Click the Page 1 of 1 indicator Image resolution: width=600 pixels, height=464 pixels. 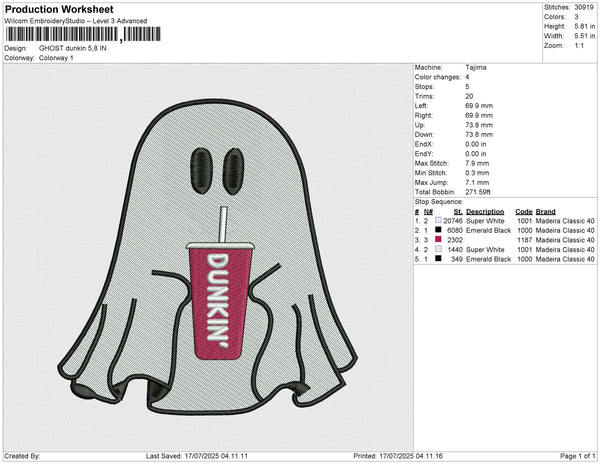[x=577, y=456]
